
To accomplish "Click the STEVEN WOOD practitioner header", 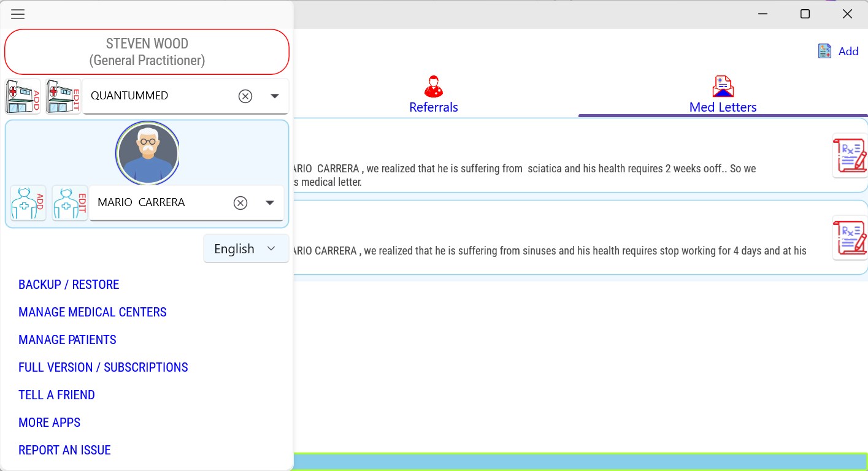I will pyautogui.click(x=147, y=52).
